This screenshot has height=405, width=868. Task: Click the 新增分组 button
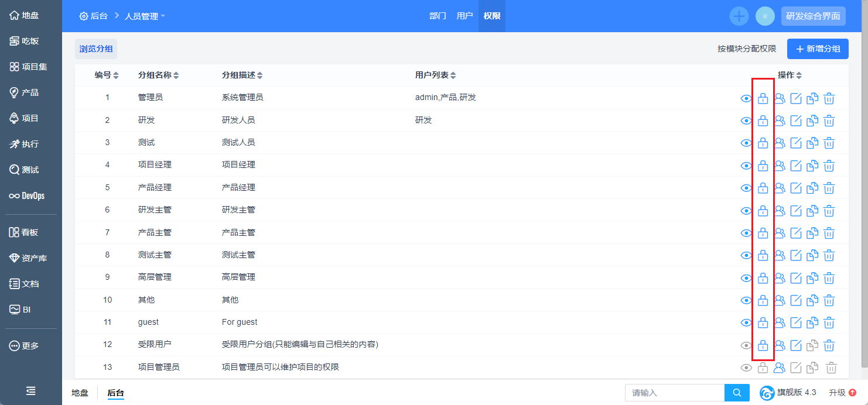818,49
